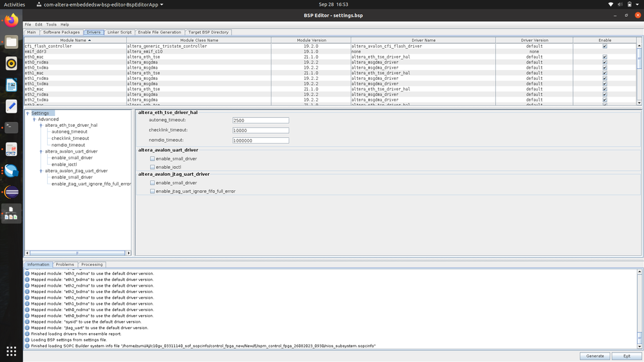Open the Files manager in dock
This screenshot has height=362, width=644.
point(11,42)
